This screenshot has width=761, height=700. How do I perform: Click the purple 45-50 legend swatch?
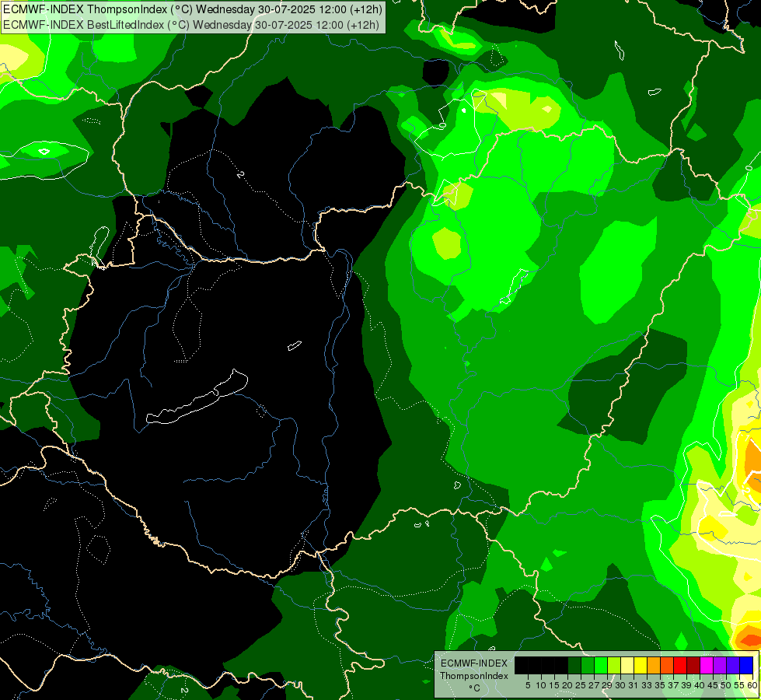(720, 665)
